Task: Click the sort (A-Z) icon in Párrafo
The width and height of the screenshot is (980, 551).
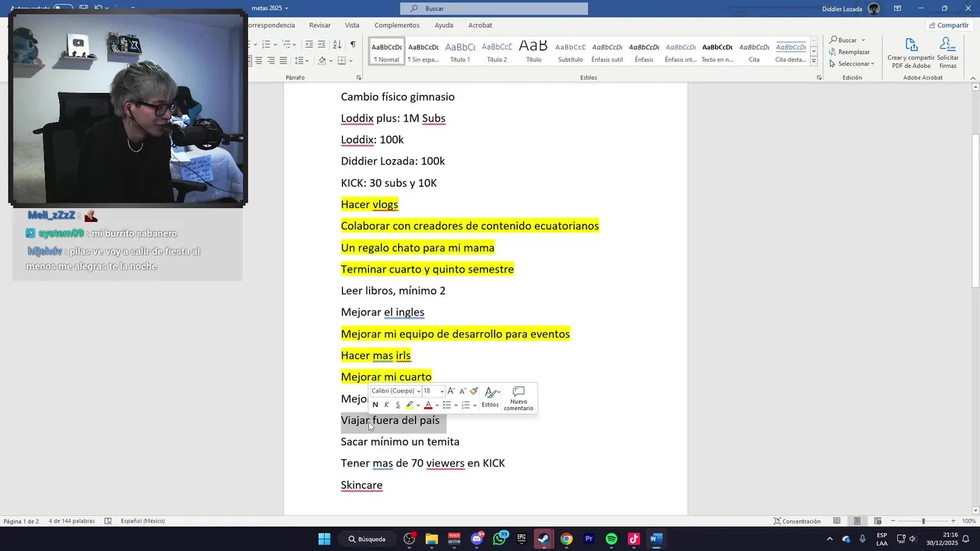Action: (x=338, y=44)
